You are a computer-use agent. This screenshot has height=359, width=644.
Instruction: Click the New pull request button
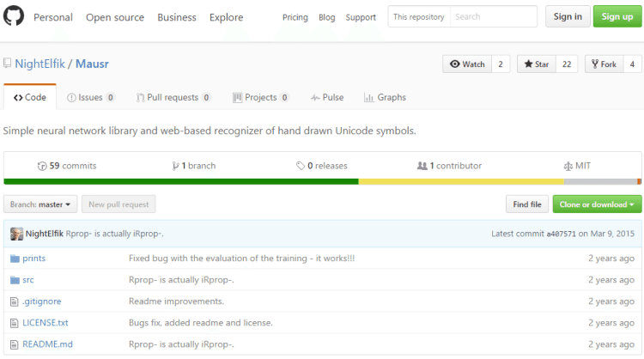pyautogui.click(x=118, y=204)
